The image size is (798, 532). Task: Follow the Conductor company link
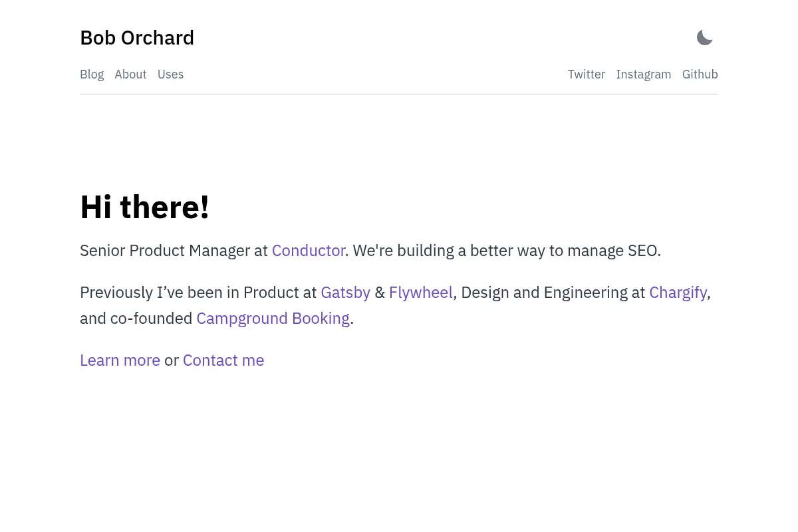point(309,251)
